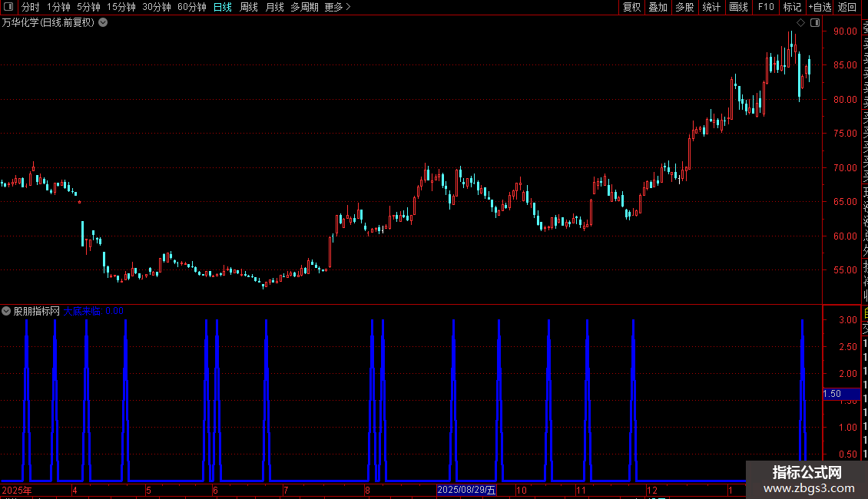Toggle the side panel icon beside price axis
The image size is (868, 499).
815,23
